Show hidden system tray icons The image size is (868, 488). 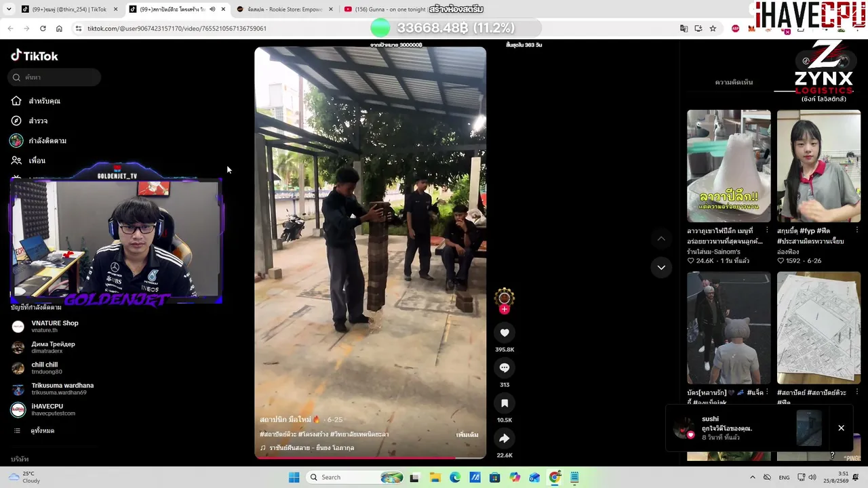pyautogui.click(x=752, y=477)
